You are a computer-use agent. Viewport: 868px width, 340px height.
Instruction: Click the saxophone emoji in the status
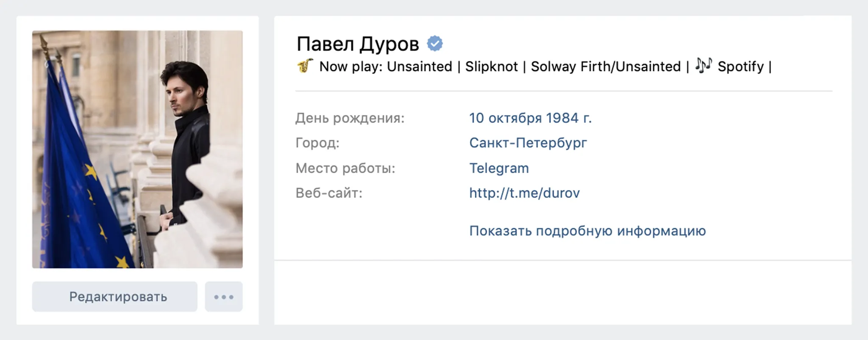(305, 66)
